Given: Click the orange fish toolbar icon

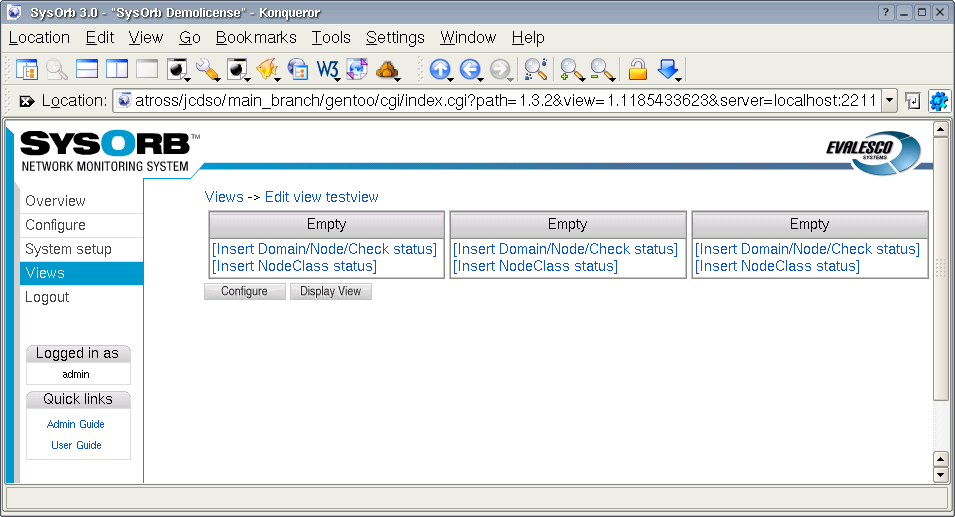Looking at the screenshot, I should point(267,69).
